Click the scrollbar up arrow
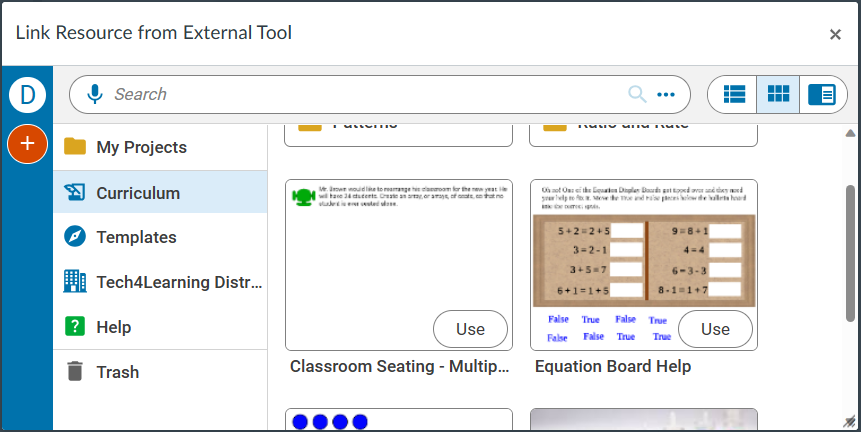The image size is (861, 432). coord(851,133)
